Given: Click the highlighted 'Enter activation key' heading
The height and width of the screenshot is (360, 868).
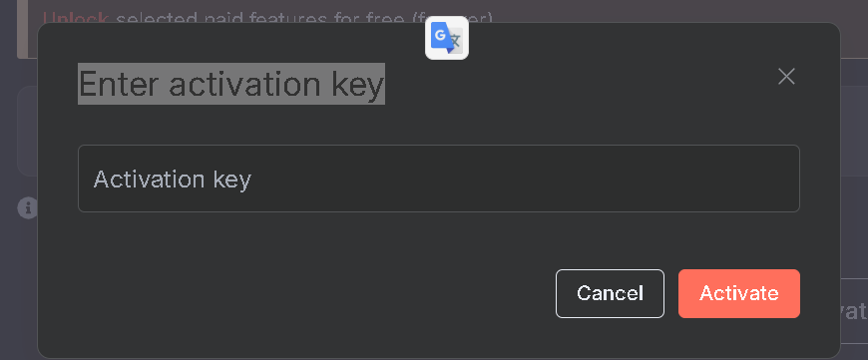Looking at the screenshot, I should (x=231, y=84).
